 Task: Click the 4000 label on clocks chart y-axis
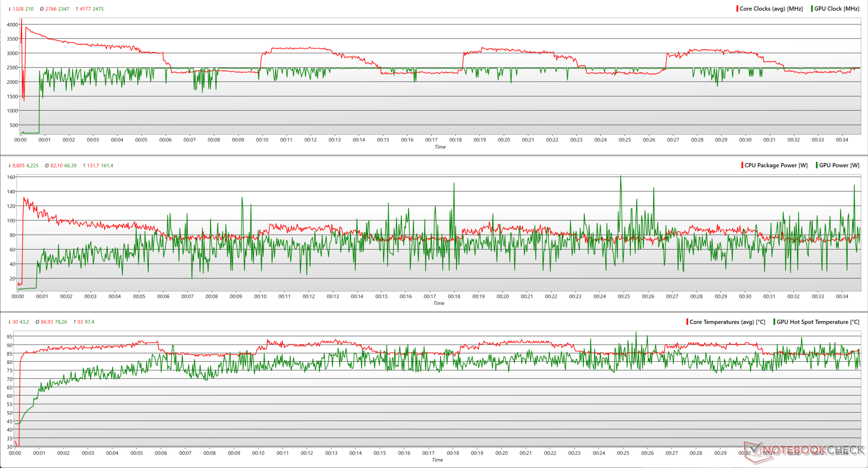[x=12, y=25]
